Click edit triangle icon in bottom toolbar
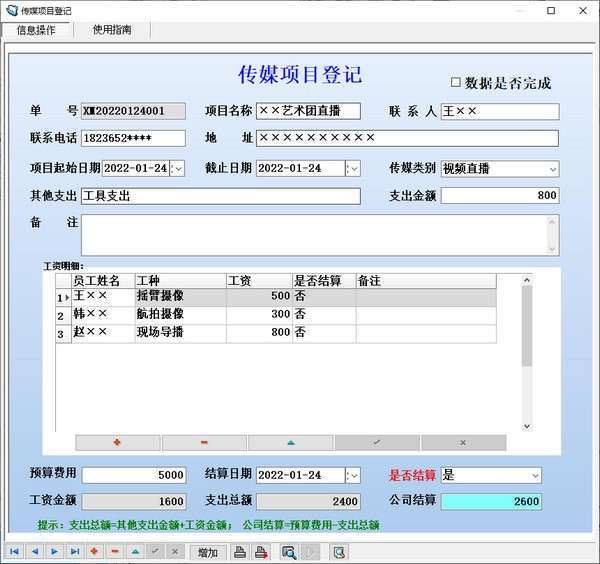Screen dimensions: 600x564 tap(135, 551)
